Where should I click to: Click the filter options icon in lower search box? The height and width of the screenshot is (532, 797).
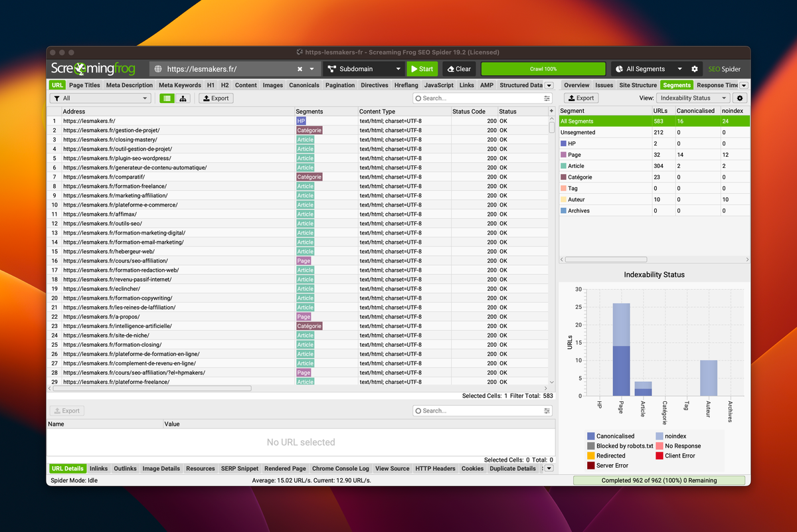[547, 411]
